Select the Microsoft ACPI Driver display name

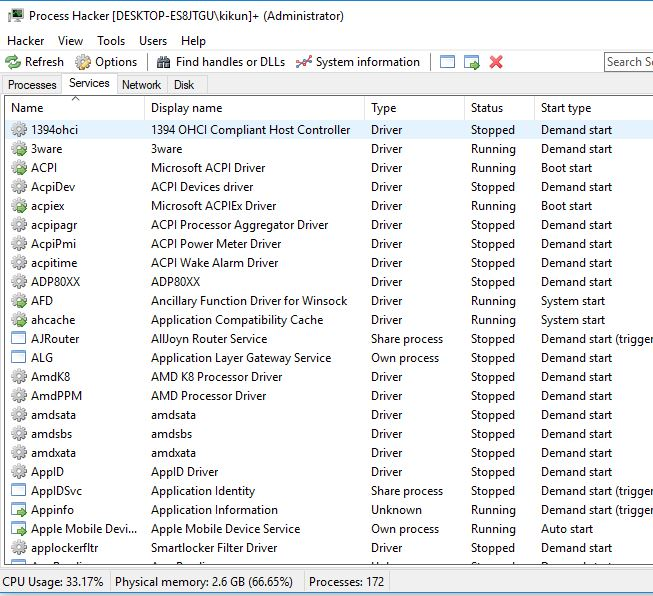point(208,168)
